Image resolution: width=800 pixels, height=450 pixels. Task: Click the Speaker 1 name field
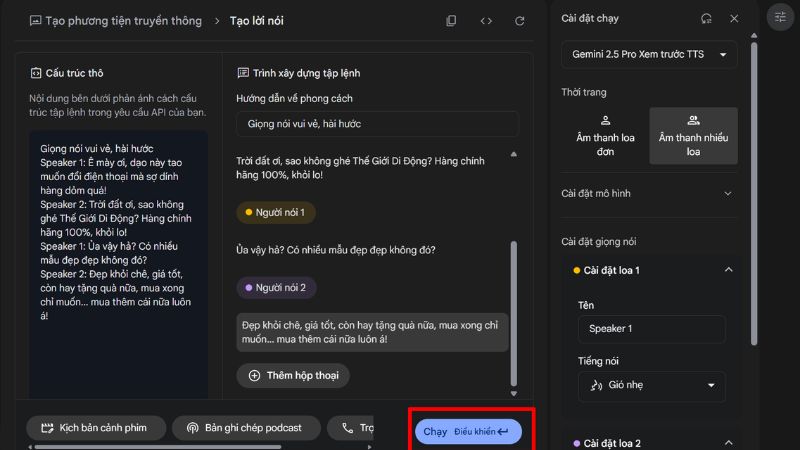[x=652, y=329]
